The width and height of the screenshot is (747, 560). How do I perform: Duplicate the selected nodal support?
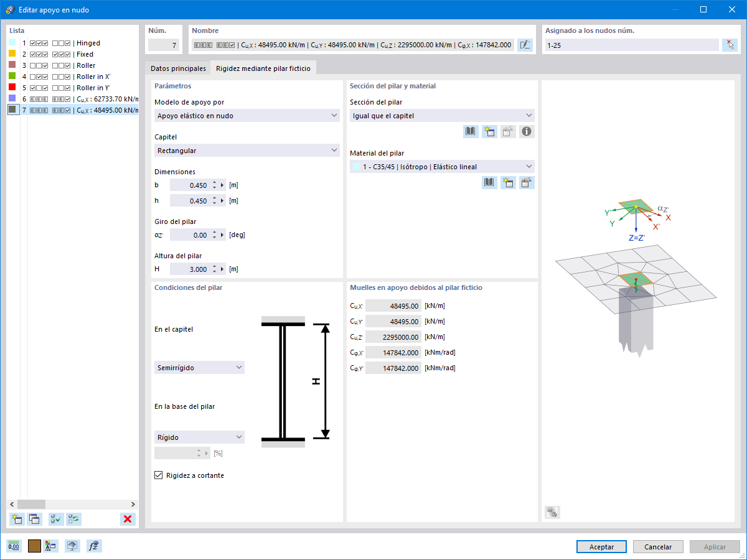pyautogui.click(x=34, y=519)
